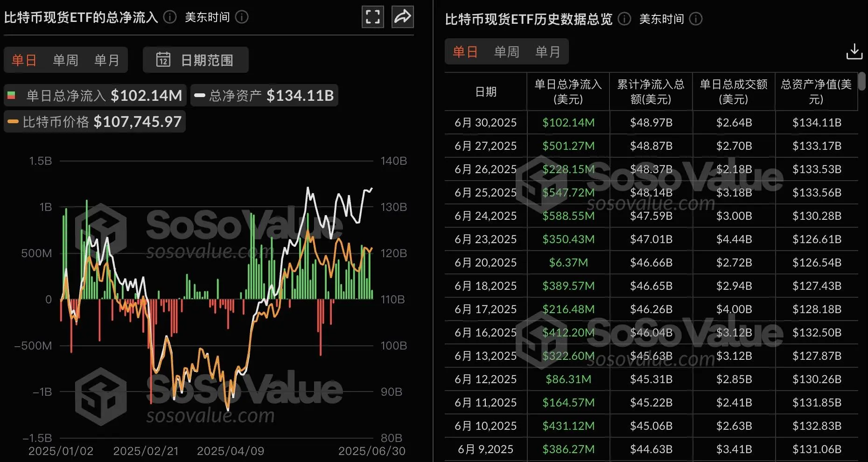
Task: Switch the chart to 单周 view
Action: 65,60
